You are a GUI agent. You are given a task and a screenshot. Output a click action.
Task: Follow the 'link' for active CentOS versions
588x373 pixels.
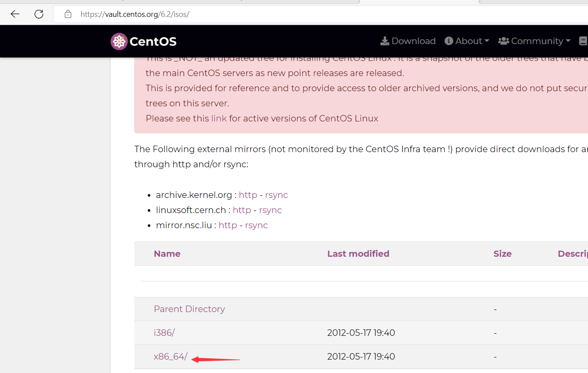coord(219,118)
